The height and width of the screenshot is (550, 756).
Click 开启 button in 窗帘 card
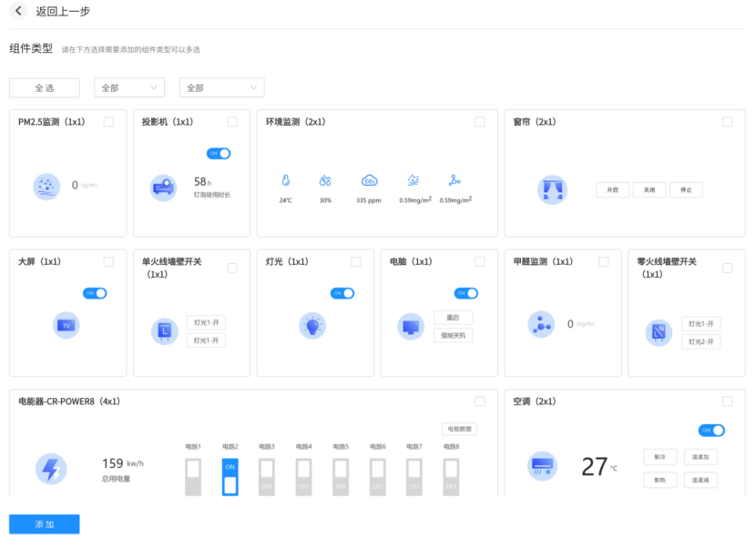[612, 190]
